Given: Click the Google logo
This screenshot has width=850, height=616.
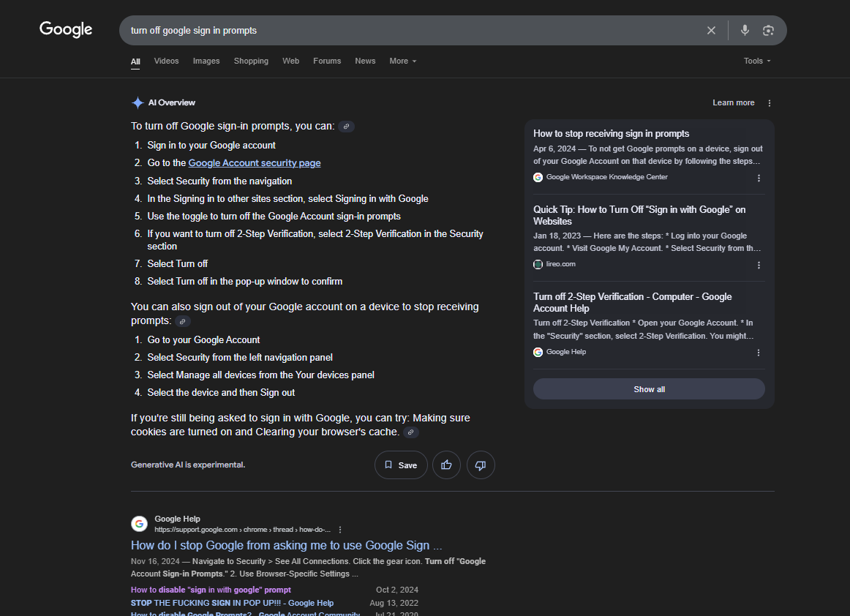Looking at the screenshot, I should click(x=66, y=30).
